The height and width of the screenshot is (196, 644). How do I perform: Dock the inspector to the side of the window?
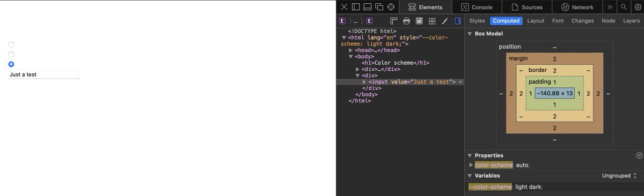point(356,7)
